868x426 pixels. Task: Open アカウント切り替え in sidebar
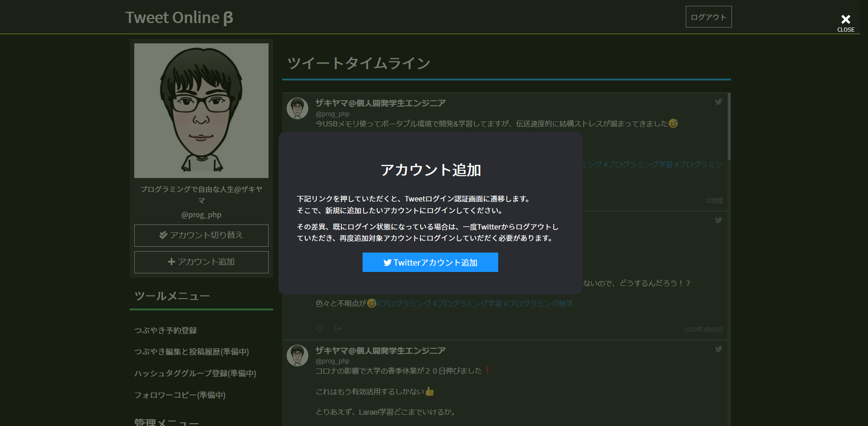(x=201, y=235)
